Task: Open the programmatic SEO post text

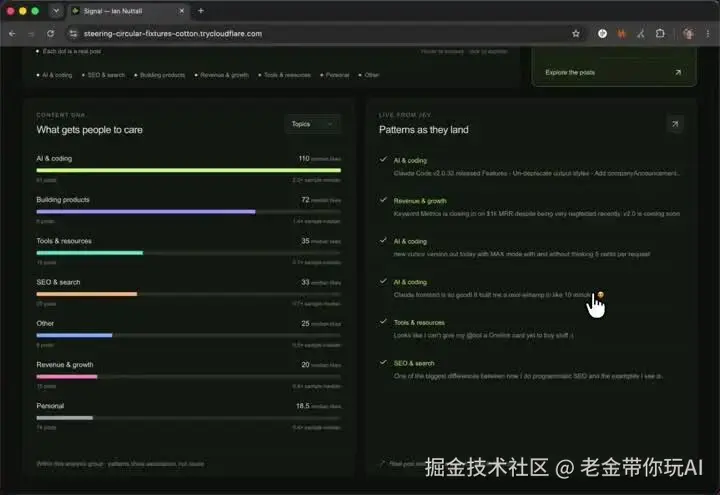Action: tap(528, 376)
